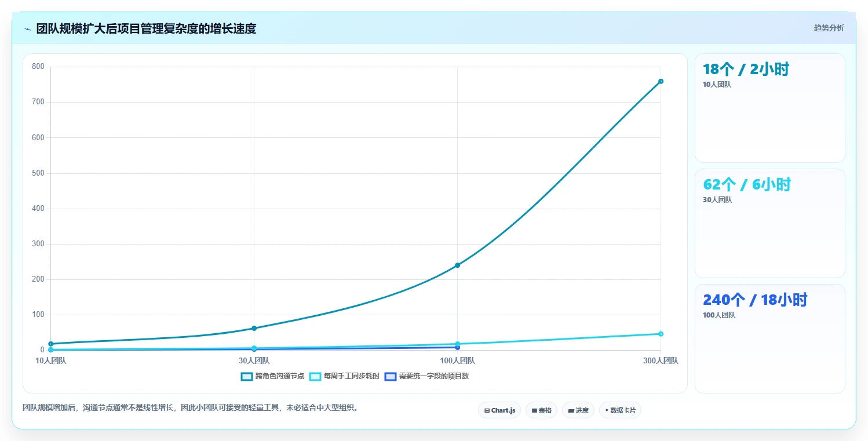Click the 100人团队 caption in the third card
This screenshot has height=441, width=868.
point(719,315)
